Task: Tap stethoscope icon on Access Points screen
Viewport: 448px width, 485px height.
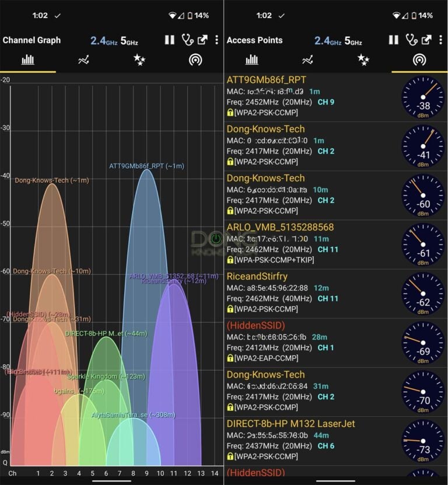Action: coord(411,40)
